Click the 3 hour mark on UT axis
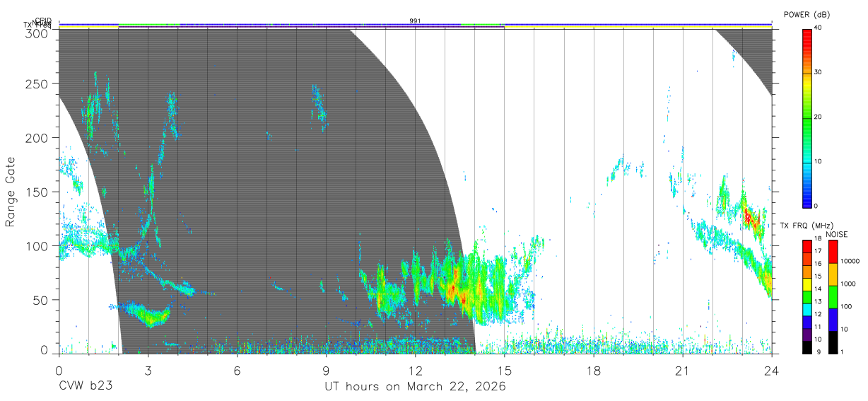 (x=148, y=370)
